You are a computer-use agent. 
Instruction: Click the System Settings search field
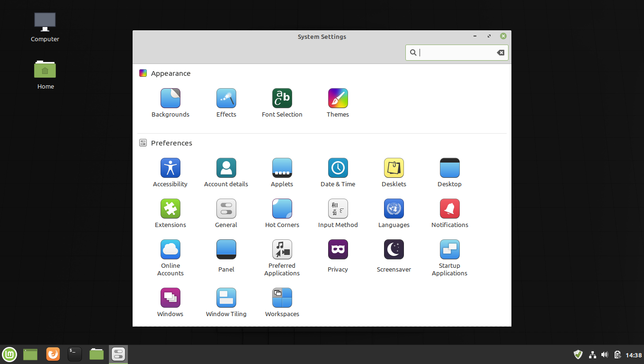pyautogui.click(x=456, y=53)
